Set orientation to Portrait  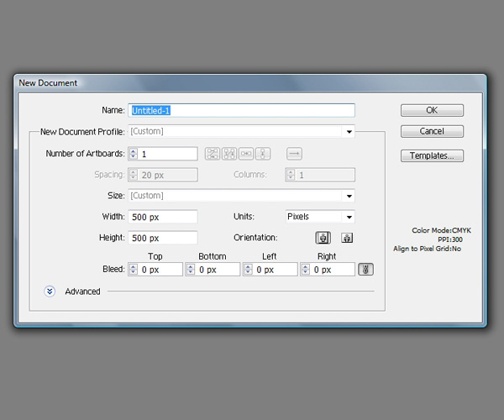pos(323,238)
